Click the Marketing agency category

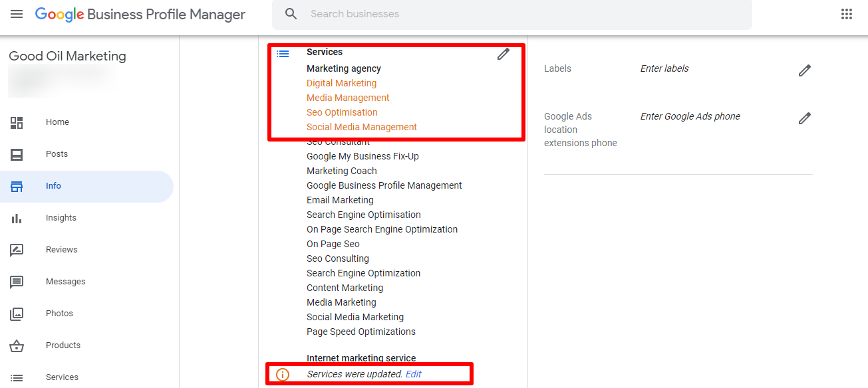[x=344, y=68]
